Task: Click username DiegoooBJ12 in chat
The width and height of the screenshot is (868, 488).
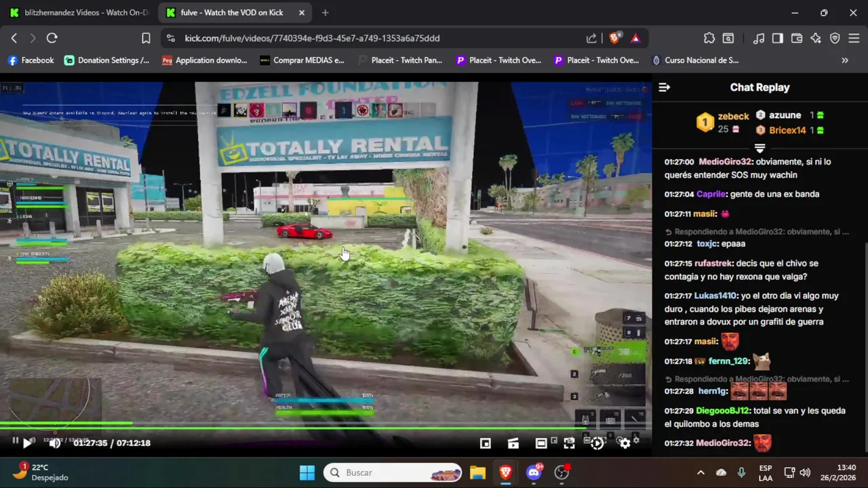Action: 723,411
